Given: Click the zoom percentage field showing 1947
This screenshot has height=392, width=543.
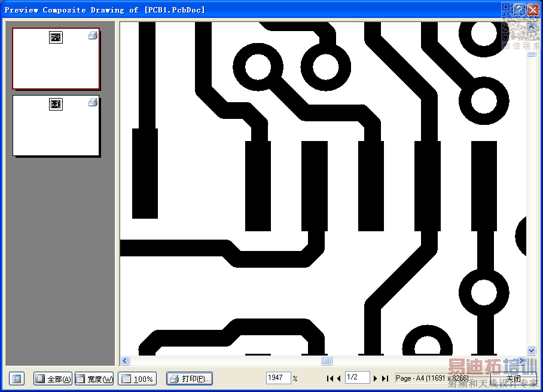Looking at the screenshot, I should (278, 378).
